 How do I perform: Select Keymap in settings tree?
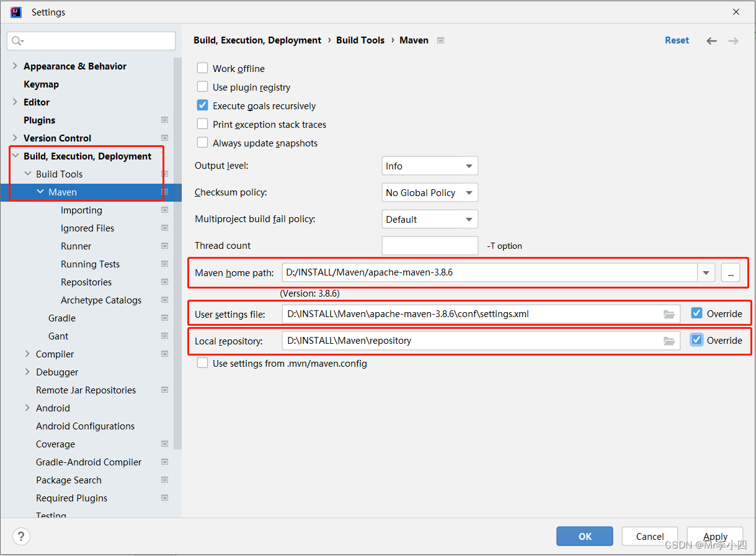(41, 84)
